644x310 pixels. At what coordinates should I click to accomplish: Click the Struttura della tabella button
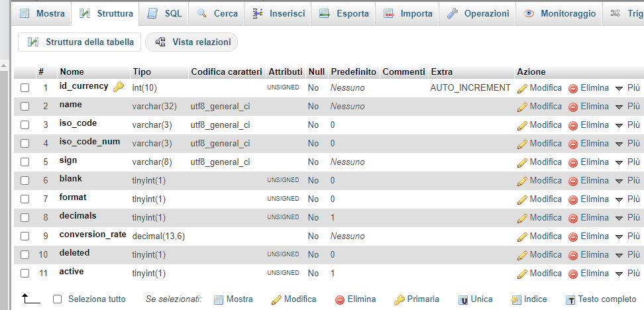point(80,42)
